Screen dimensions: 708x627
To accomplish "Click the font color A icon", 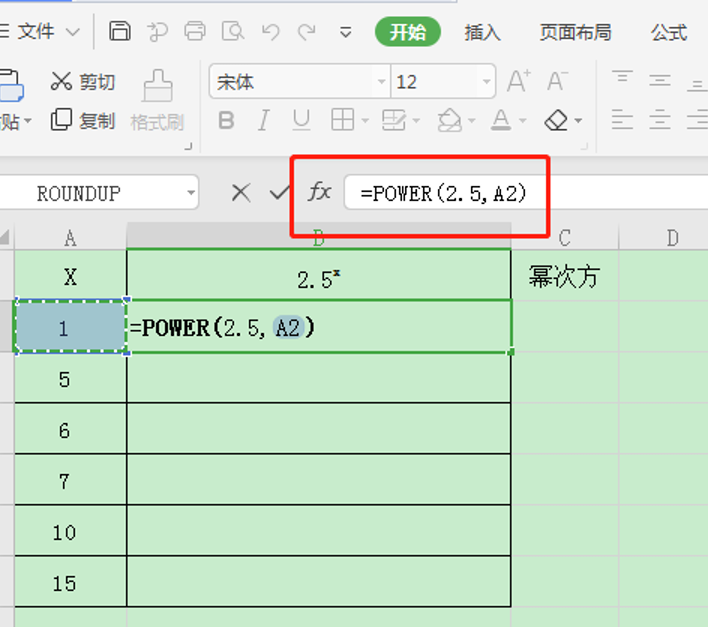I will [501, 120].
